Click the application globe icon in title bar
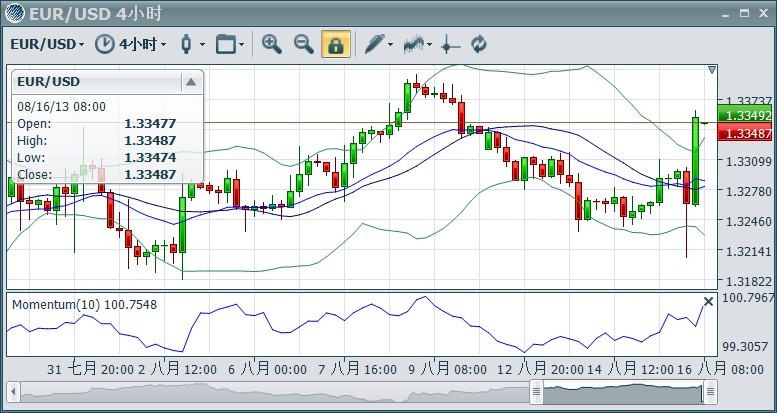 (x=15, y=13)
